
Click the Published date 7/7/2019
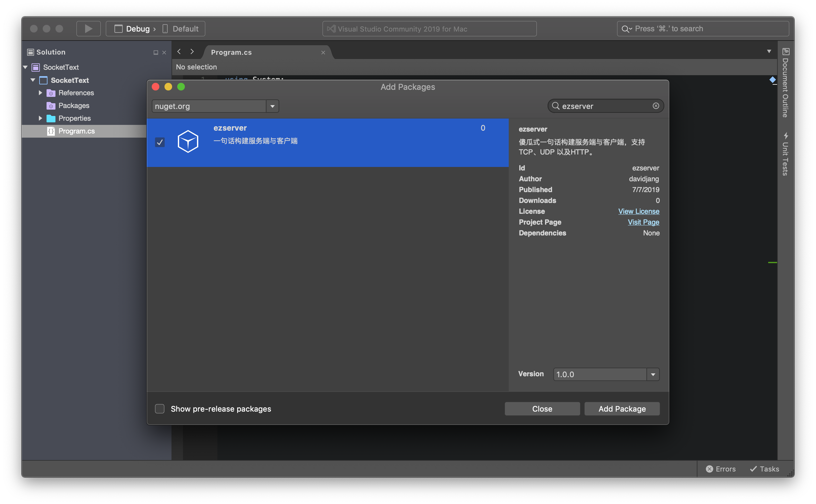click(645, 190)
